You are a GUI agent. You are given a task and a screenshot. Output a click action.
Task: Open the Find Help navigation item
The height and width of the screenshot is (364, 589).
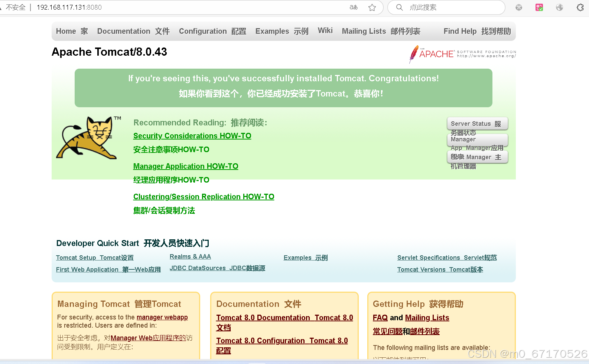(x=477, y=31)
